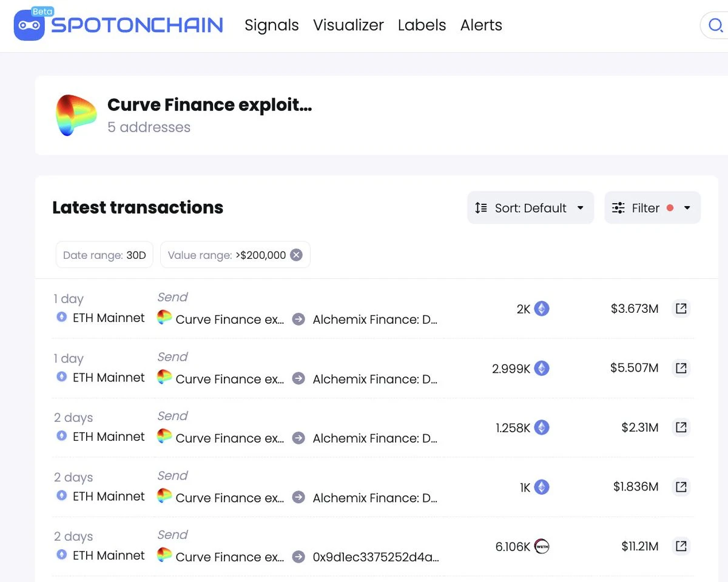728x582 pixels.
Task: Remove the Value range >$200,000 filter
Action: tap(296, 255)
